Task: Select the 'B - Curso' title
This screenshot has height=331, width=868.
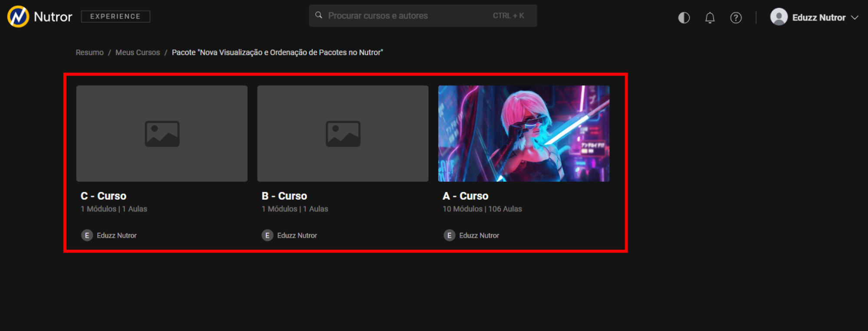Action: 284,196
